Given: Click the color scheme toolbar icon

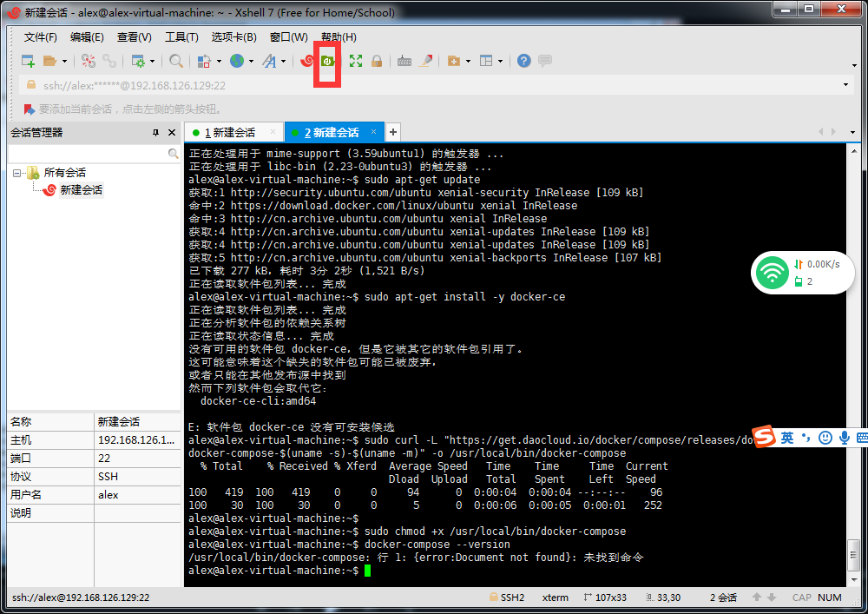Looking at the screenshot, I should tap(204, 61).
